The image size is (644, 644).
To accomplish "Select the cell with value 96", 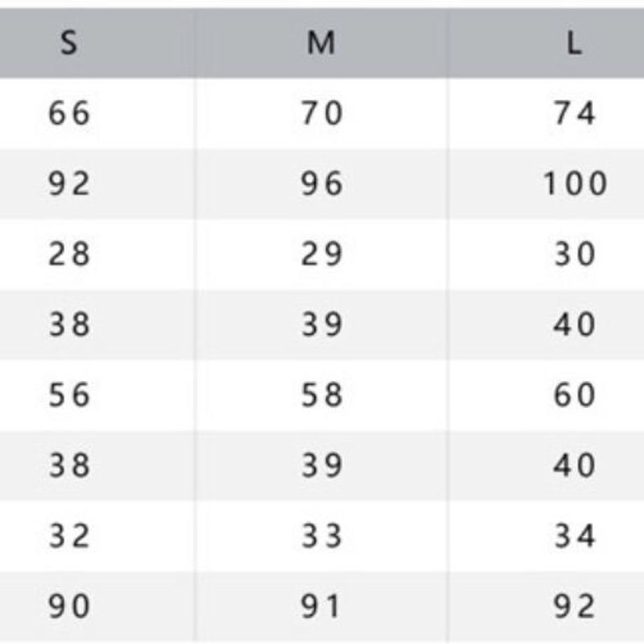I will coord(321,183).
